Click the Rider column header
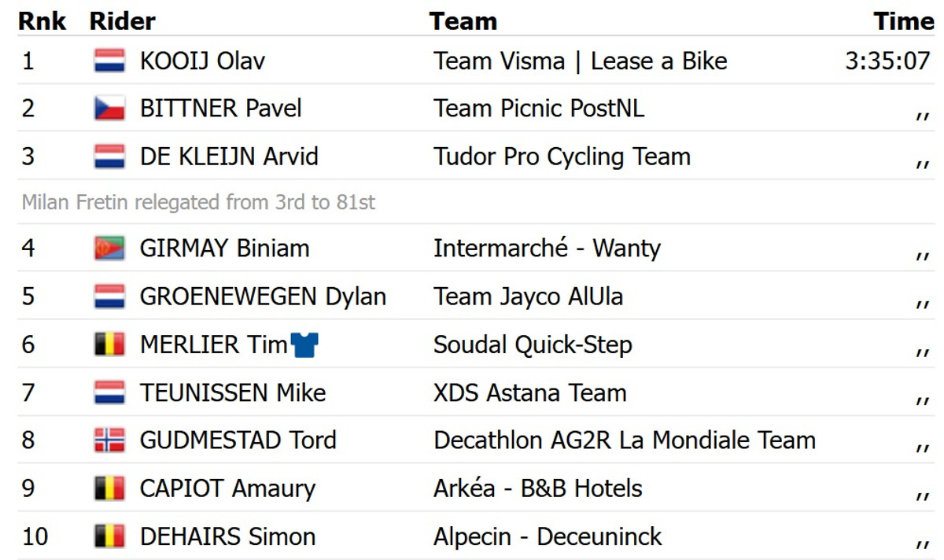Viewport: 944px width, 560px height. point(123,21)
